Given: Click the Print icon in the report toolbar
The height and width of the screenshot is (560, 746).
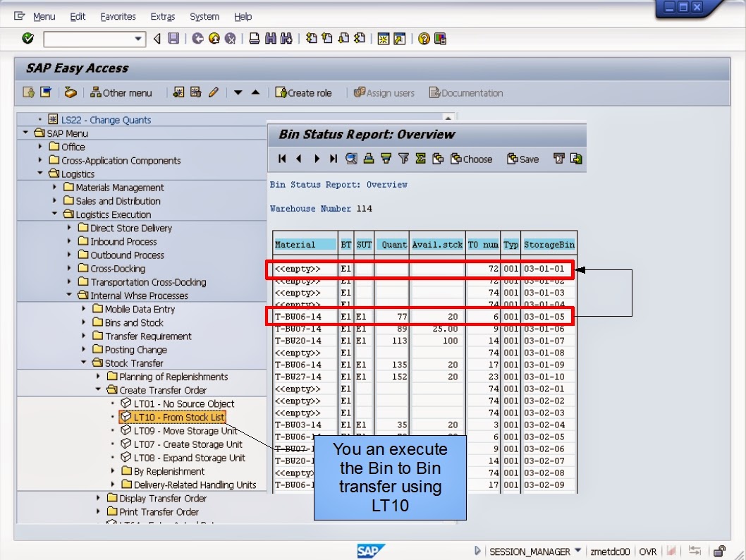Looking at the screenshot, I should pos(369,159).
